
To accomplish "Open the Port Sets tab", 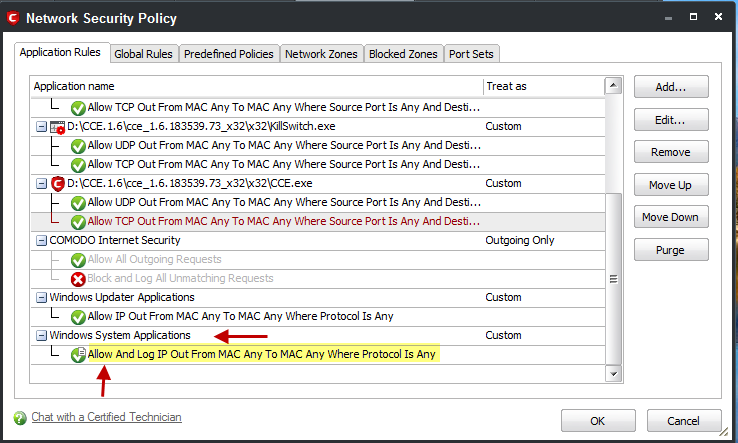I will (471, 54).
